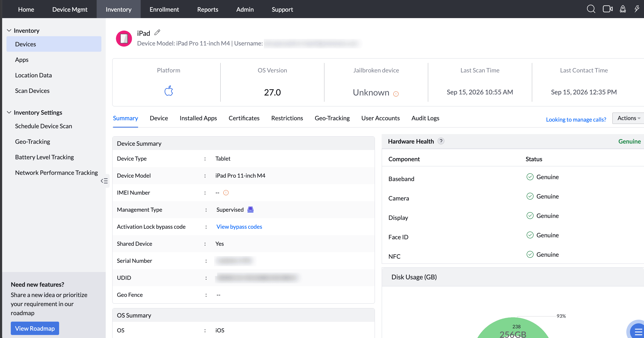The width and height of the screenshot is (644, 338).
Task: Switch to the Certificates tab
Action: [244, 118]
